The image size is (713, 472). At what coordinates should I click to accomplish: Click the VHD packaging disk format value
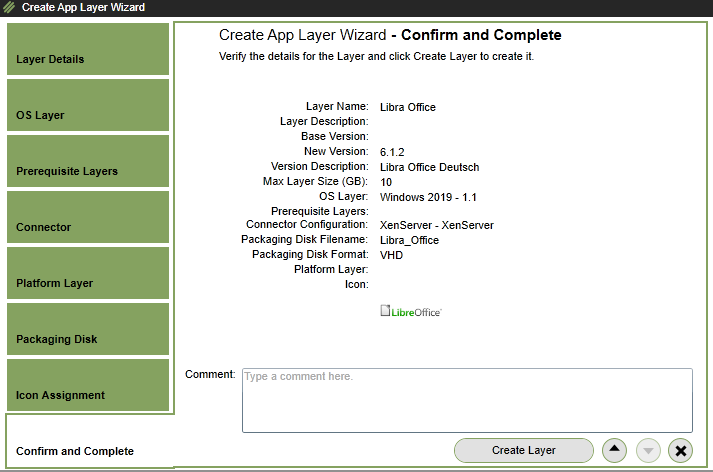coord(392,255)
